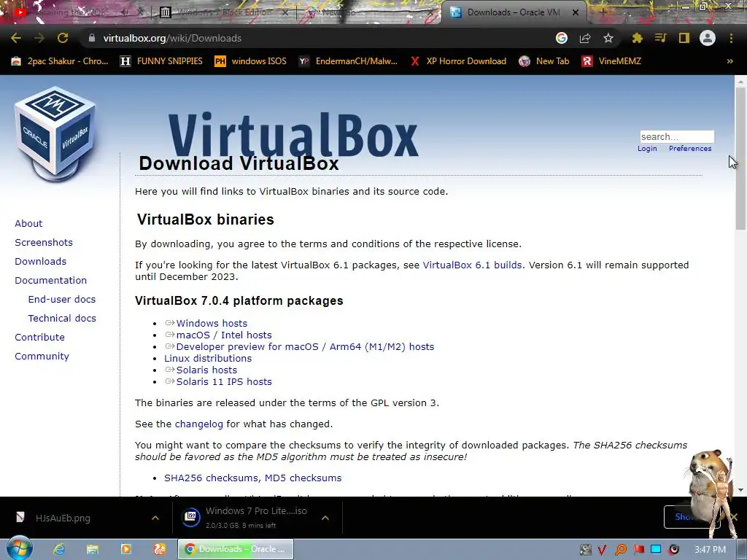The width and height of the screenshot is (747, 560).
Task: Click the Login link
Action: (x=647, y=149)
